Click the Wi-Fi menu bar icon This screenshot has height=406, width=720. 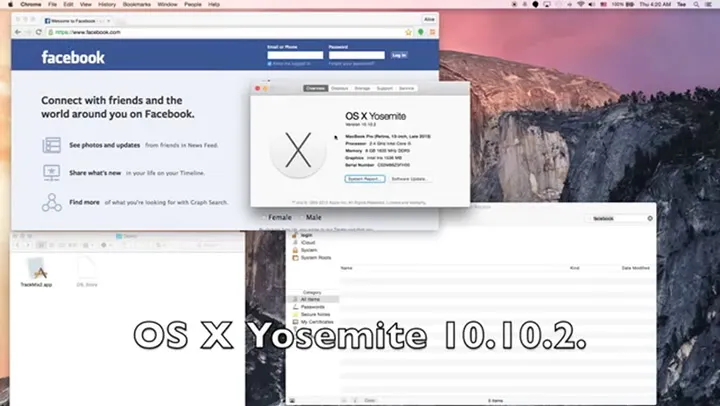(581, 4)
